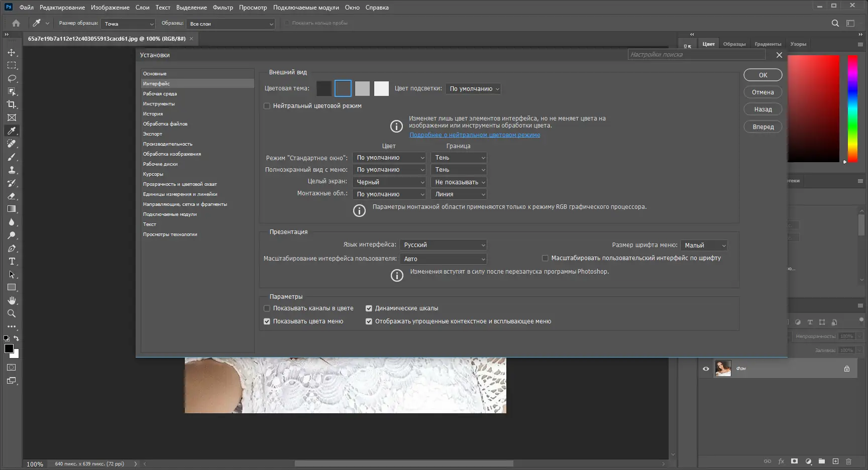The image size is (868, 470).
Task: Select the Hand tool
Action: [x=12, y=300]
